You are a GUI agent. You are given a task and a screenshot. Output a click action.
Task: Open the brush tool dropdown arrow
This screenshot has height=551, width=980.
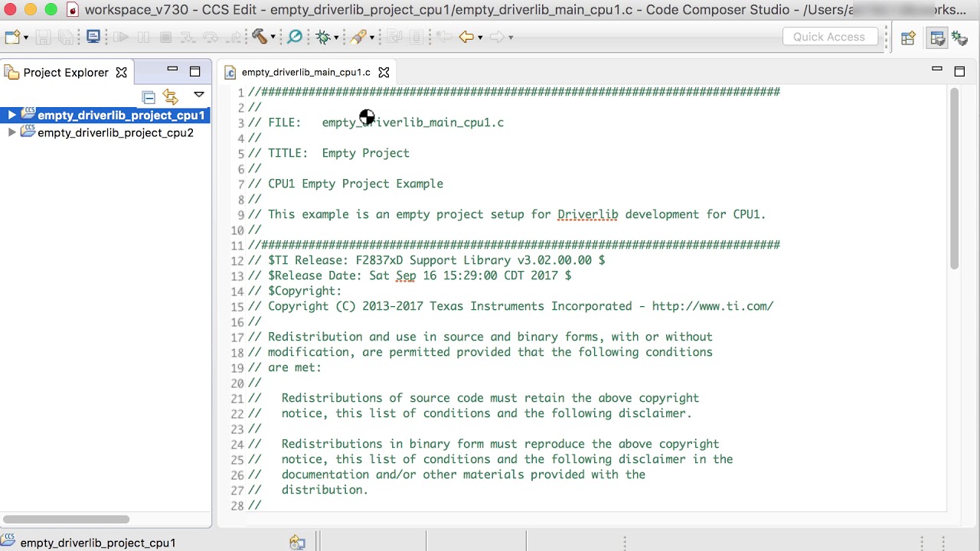(372, 37)
